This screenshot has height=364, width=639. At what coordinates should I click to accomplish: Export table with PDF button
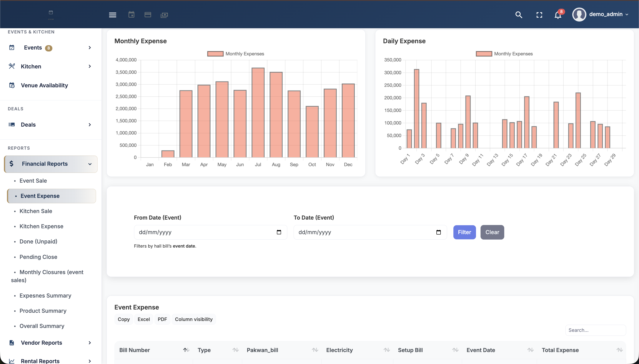162,319
